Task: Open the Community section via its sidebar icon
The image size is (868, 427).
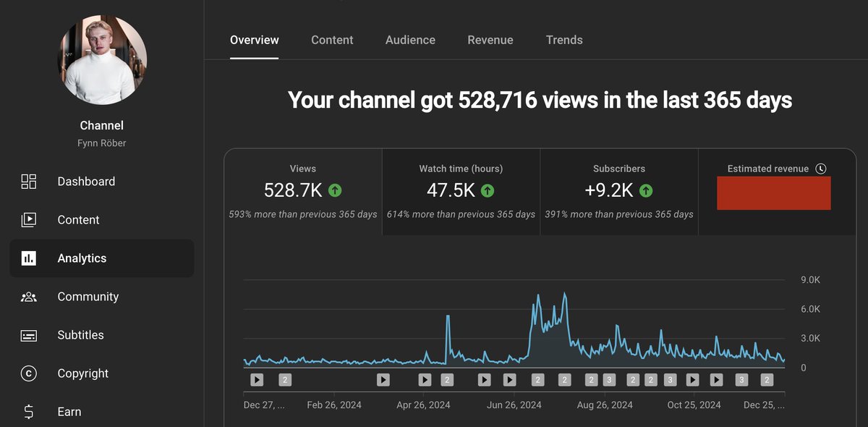Action: point(29,296)
